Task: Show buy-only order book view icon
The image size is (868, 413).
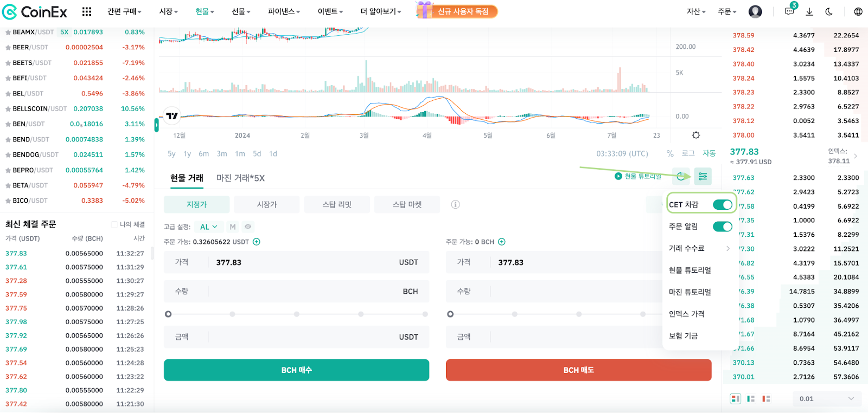Action: coord(751,398)
